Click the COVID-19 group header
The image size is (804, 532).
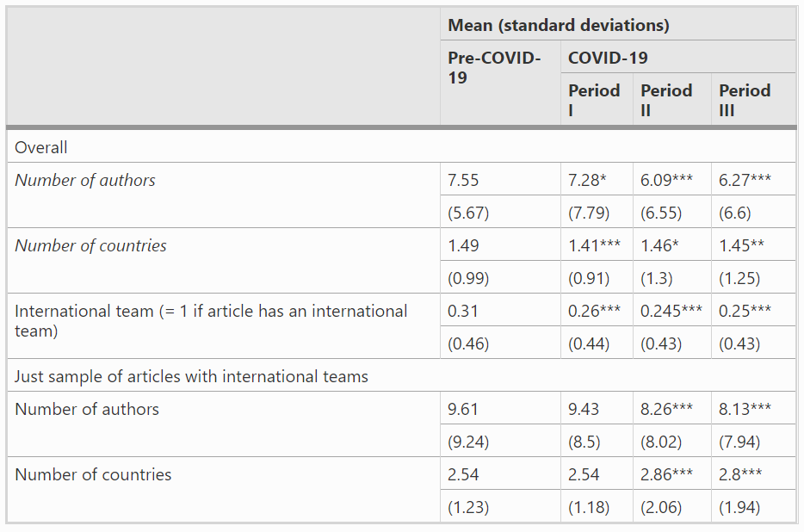coord(608,58)
